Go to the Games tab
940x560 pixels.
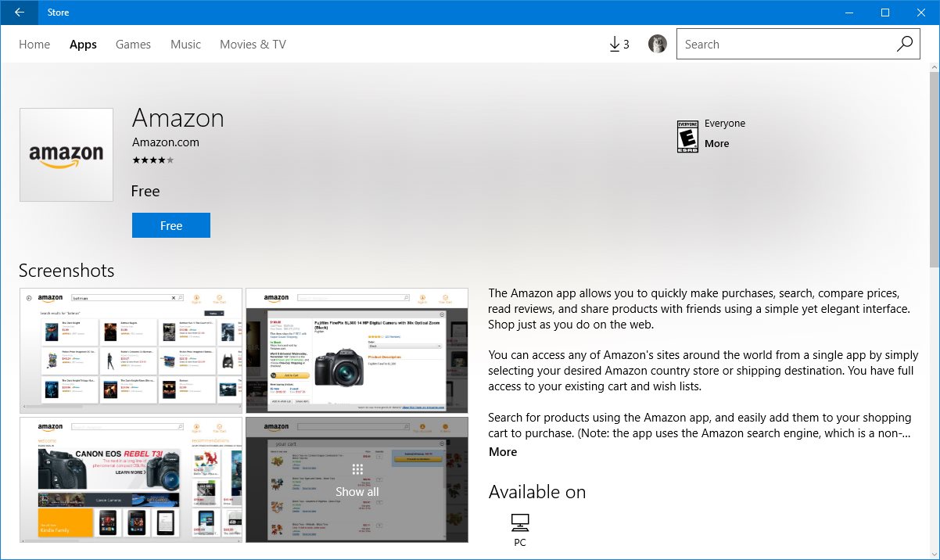click(133, 45)
